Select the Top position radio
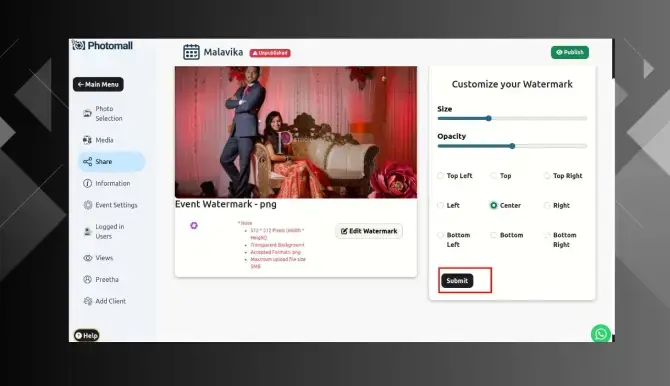 click(x=494, y=176)
